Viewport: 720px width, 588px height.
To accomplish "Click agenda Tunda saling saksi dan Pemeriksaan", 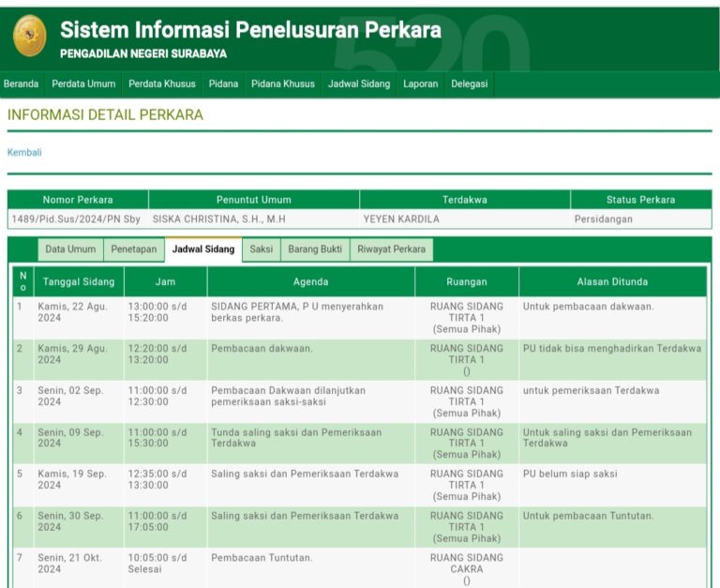I will 296,438.
